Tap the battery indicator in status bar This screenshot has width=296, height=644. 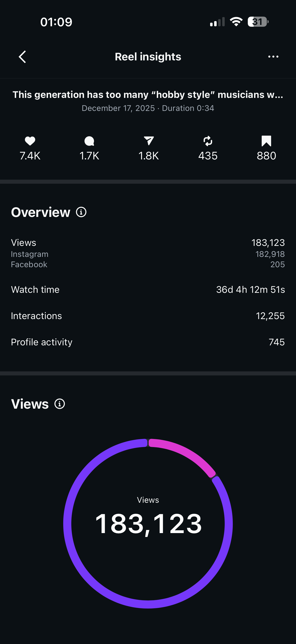pyautogui.click(x=258, y=22)
